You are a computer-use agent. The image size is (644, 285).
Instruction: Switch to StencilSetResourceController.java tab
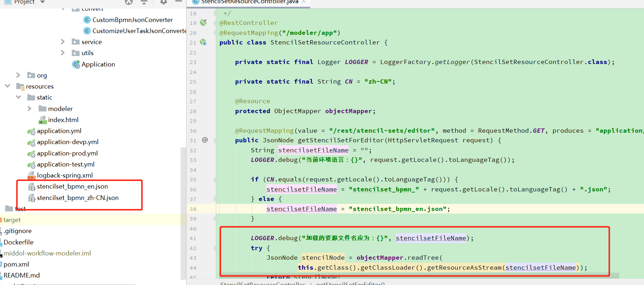(x=249, y=2)
